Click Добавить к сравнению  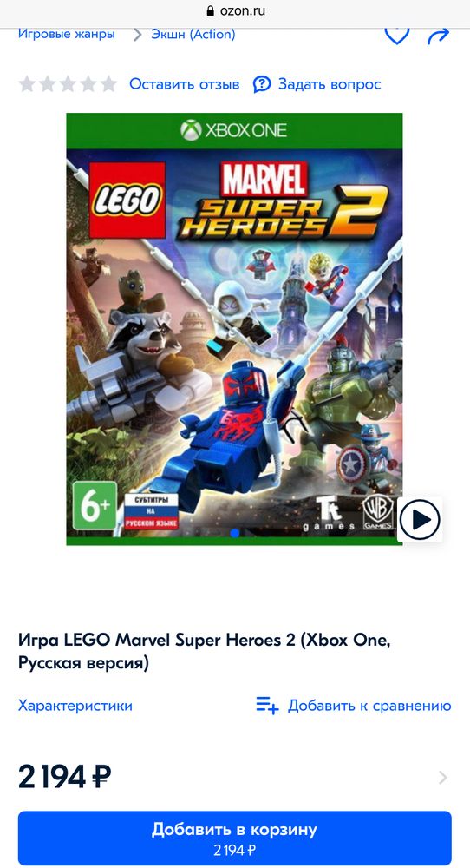click(369, 706)
